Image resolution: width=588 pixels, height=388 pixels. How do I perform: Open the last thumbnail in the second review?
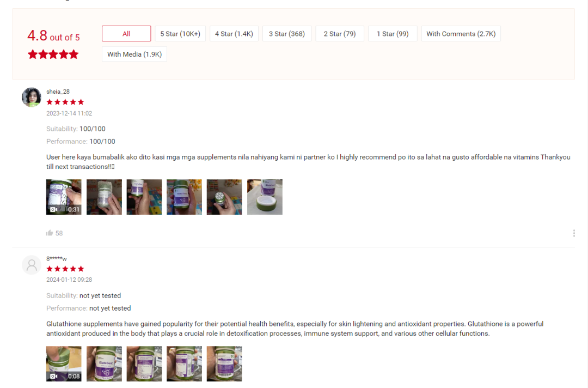click(224, 363)
